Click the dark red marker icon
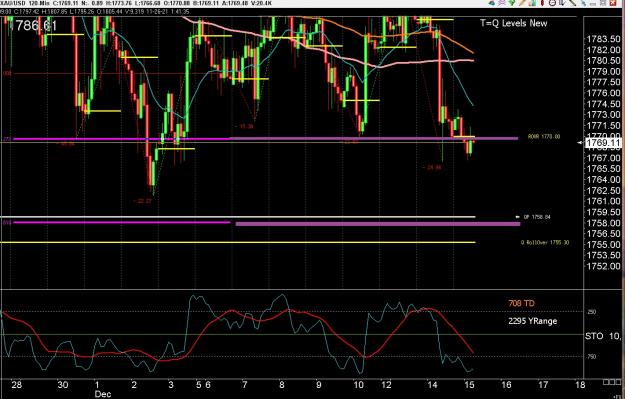 [x=542, y=3]
